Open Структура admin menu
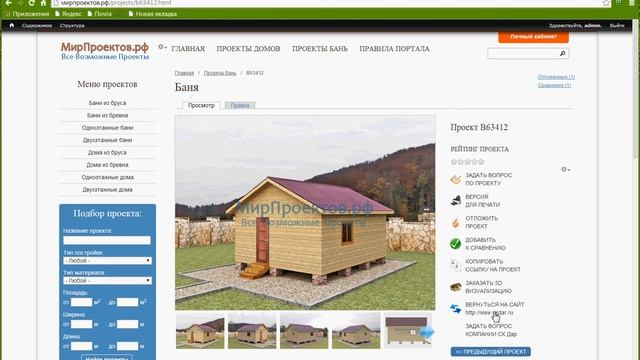640x360 pixels. pos(72,25)
